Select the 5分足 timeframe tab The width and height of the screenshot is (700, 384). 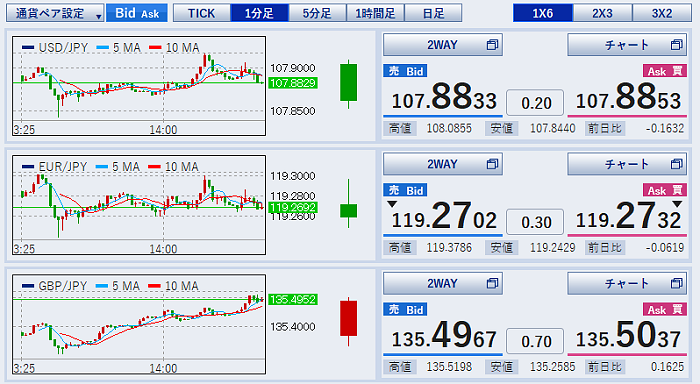(x=317, y=13)
